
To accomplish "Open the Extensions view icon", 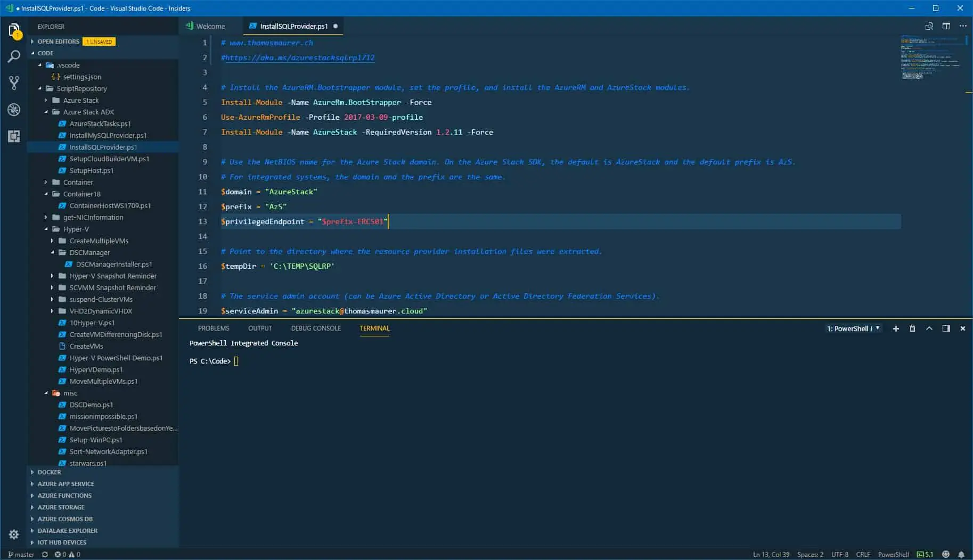I will tap(14, 136).
